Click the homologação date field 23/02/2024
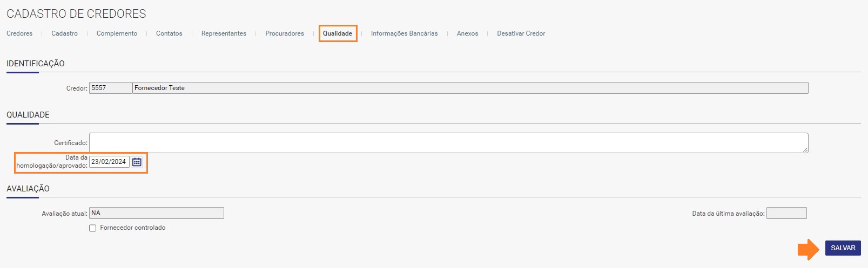868x268 pixels. (109, 162)
